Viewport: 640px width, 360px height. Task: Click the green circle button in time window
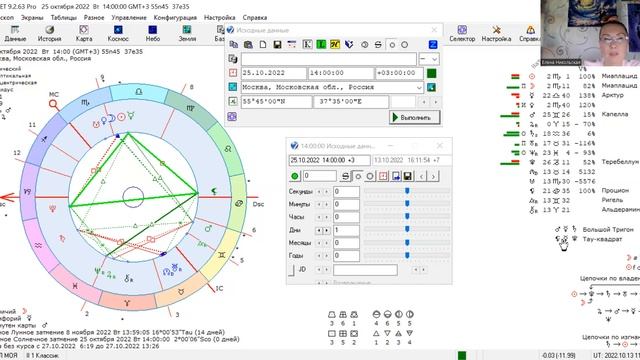click(x=295, y=176)
